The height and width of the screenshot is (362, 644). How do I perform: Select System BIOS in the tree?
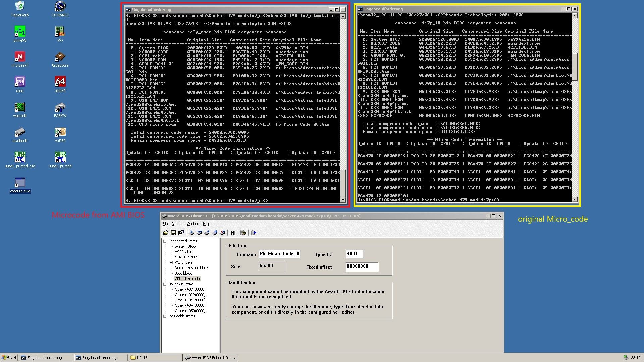point(185,246)
